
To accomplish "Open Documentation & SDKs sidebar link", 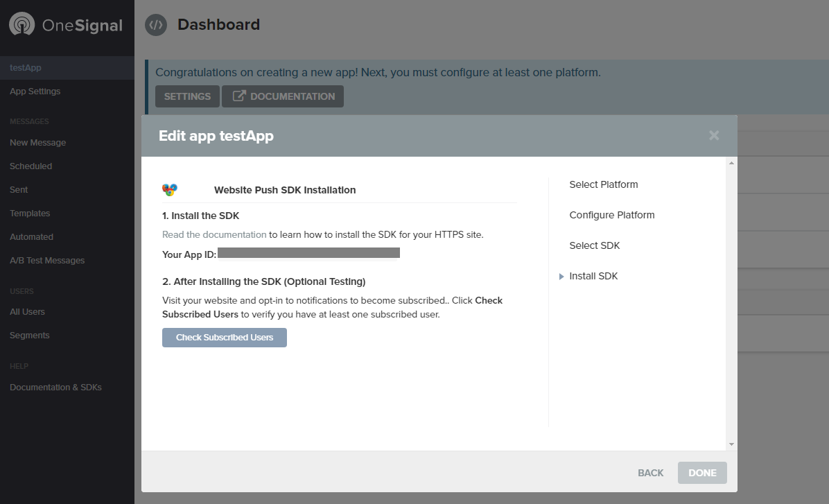I will tap(55, 388).
